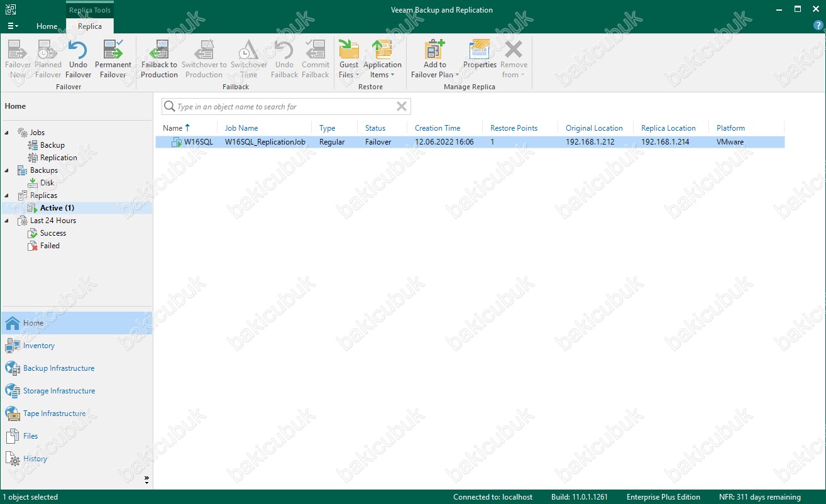Click the Undo Failback icon
The width and height of the screenshot is (826, 504).
(x=284, y=59)
